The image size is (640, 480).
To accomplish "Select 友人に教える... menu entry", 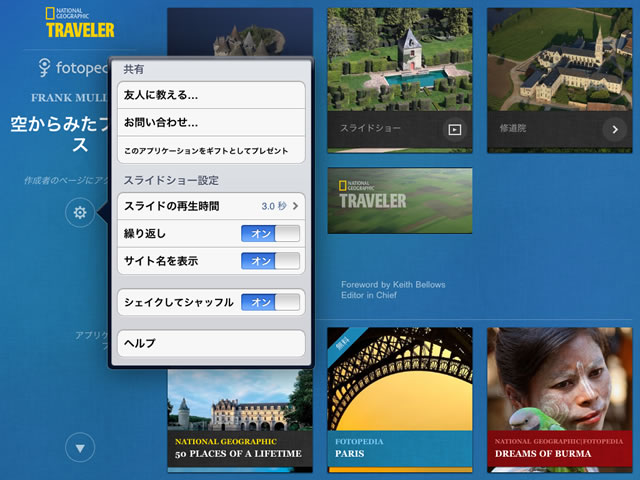I will (211, 95).
